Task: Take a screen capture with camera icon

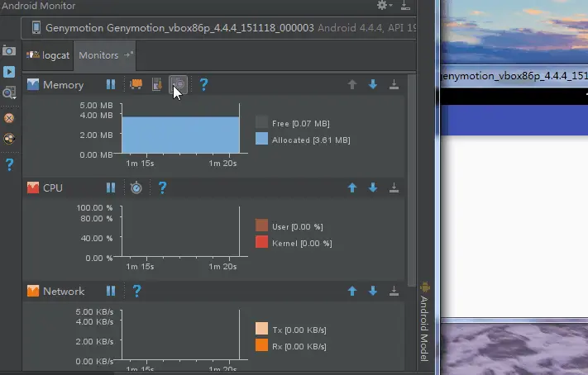Action: pos(9,50)
